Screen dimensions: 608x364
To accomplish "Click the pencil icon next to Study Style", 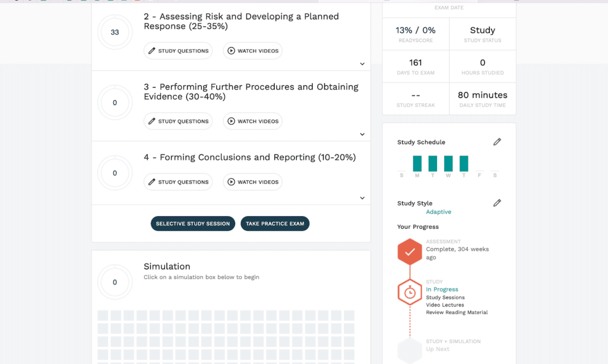I will (497, 203).
